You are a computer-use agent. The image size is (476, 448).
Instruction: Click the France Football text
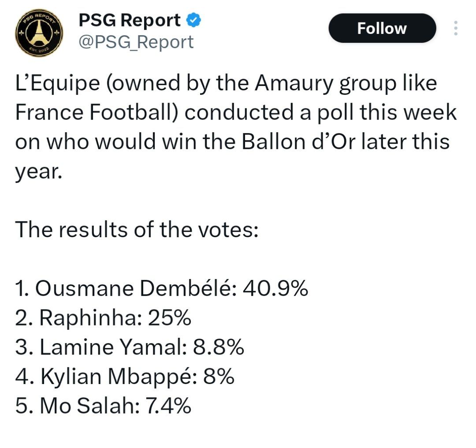click(94, 112)
